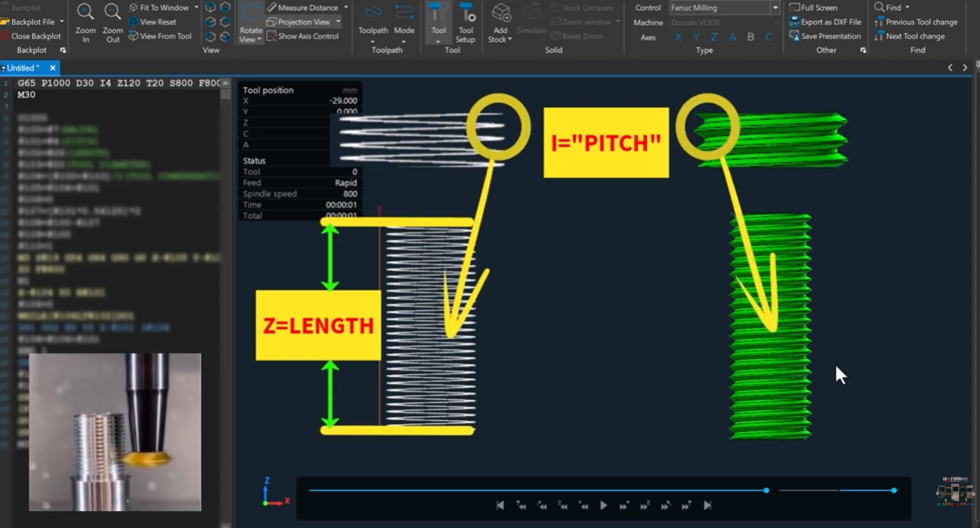Toggle the X axis display
This screenshot has width=980, height=528.
(x=678, y=37)
